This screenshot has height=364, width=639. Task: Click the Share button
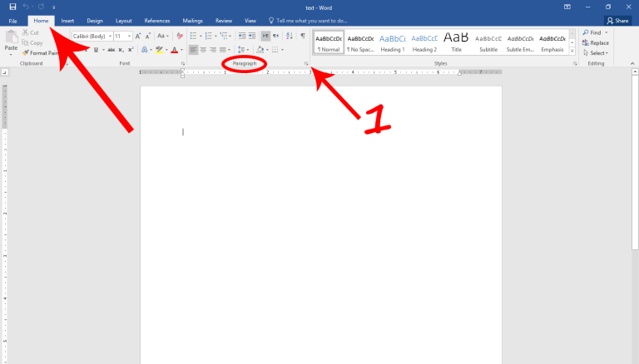[x=617, y=20]
